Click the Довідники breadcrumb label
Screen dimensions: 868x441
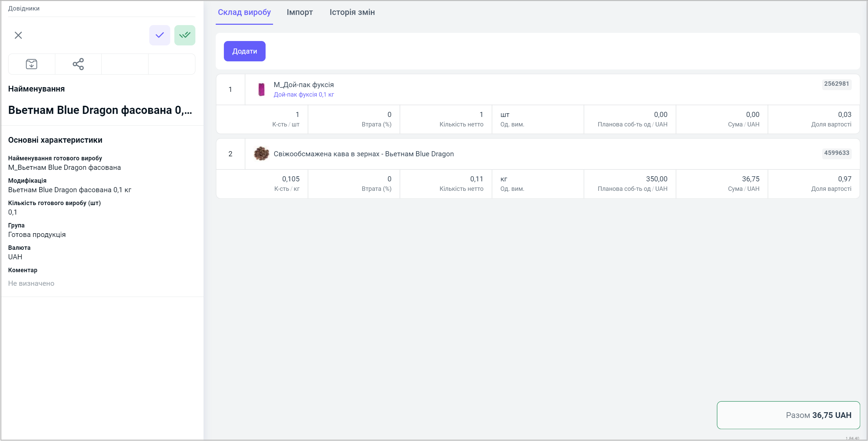(x=24, y=8)
